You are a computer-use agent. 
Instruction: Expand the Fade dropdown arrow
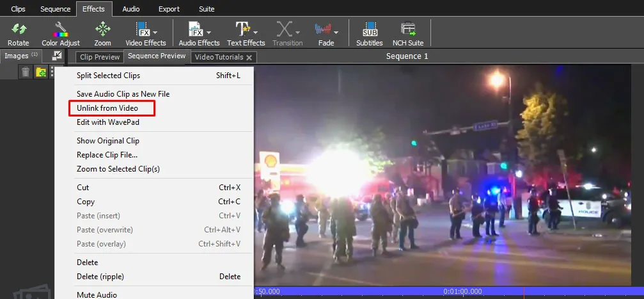336,31
